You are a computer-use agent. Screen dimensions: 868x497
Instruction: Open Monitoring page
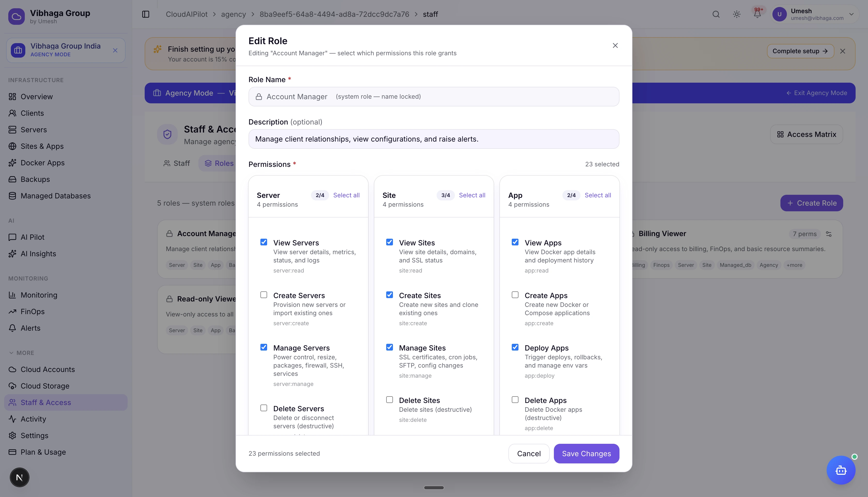[x=66, y=295]
